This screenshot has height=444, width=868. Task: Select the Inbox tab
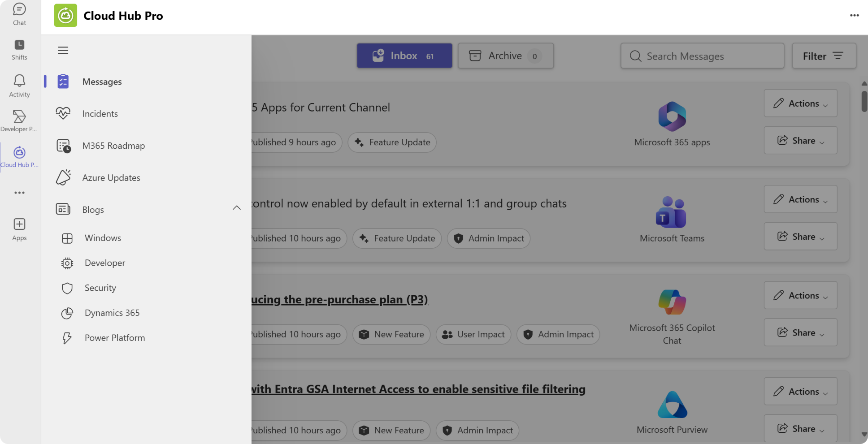404,56
